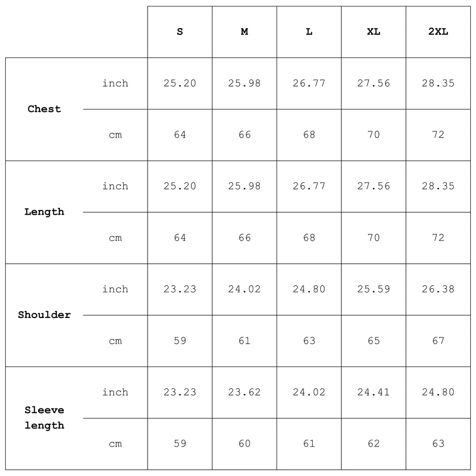The width and height of the screenshot is (476, 476).
Task: Select Length cm value for size 2XL
Action: pos(438,238)
